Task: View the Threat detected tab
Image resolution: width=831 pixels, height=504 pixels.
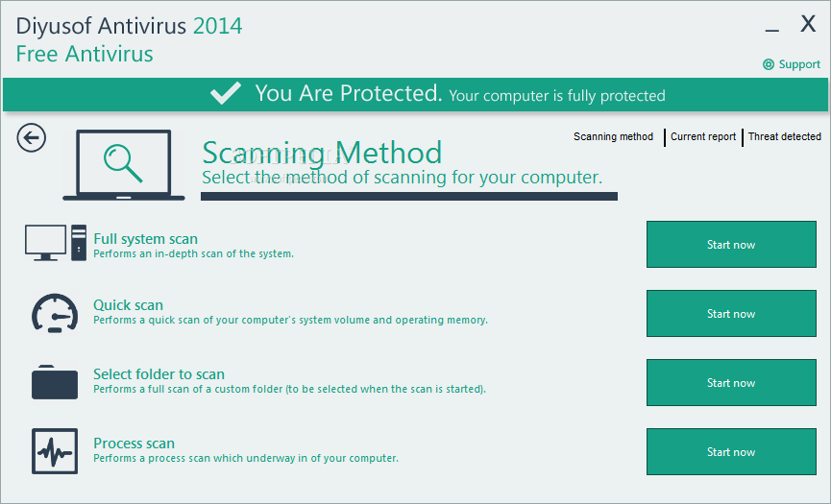Action: tap(784, 136)
